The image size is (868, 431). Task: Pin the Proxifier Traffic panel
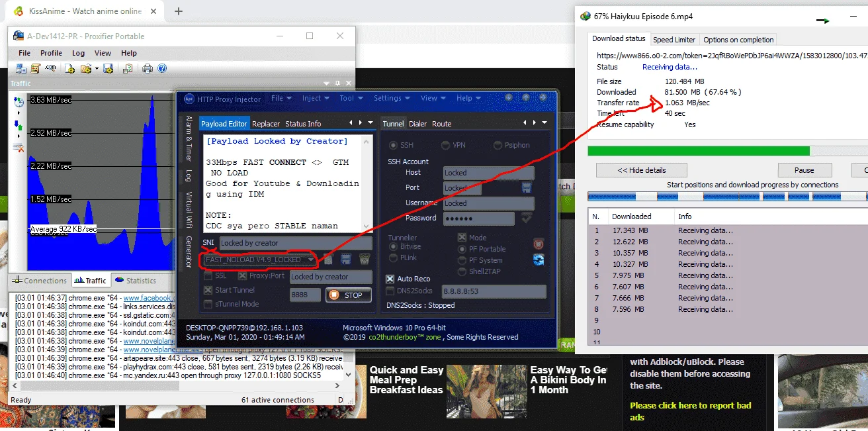pyautogui.click(x=337, y=83)
